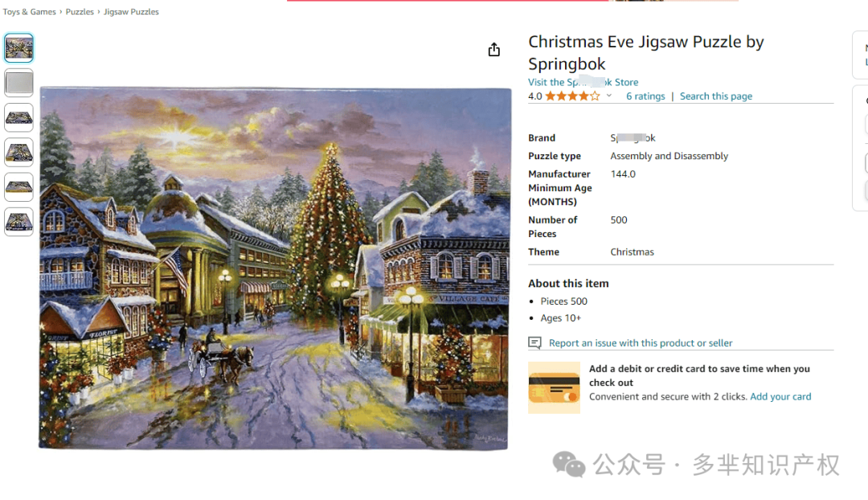Select the first puzzle thumbnail
Screen dimensions: 868x500
(x=18, y=47)
